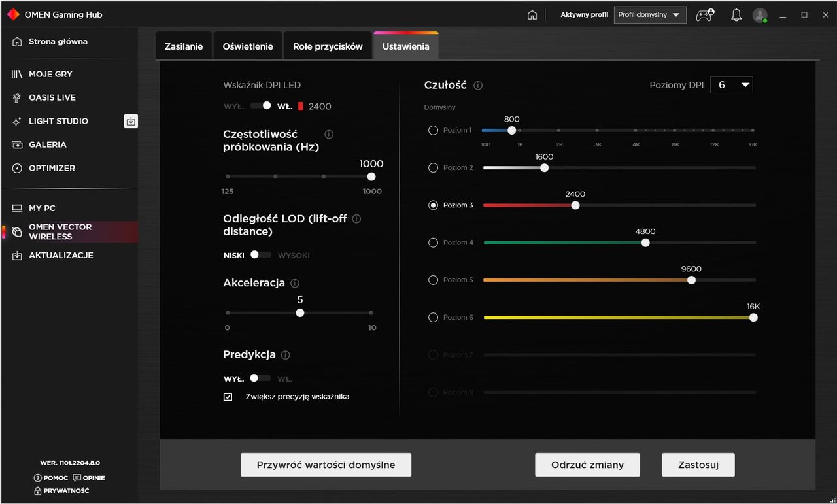Click the OMEN Vector Wireless mouse icon

click(x=17, y=232)
